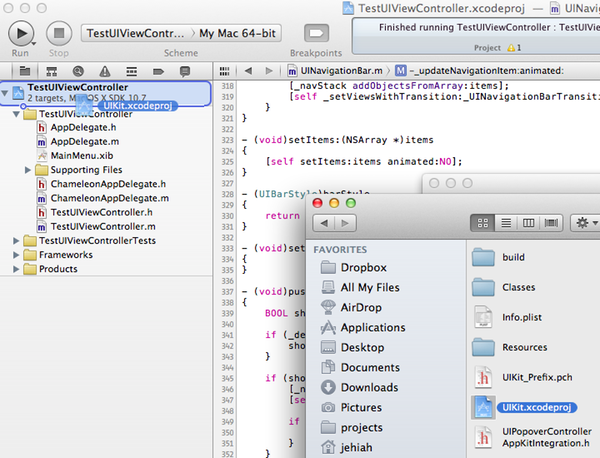Select All My Files in Finder sidebar
This screenshot has width=600, height=458.
coord(360,287)
